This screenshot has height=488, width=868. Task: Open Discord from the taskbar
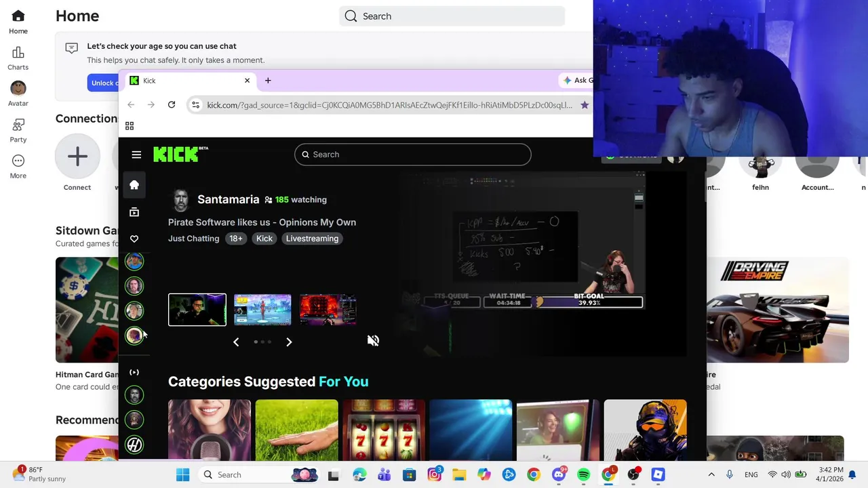559,475
